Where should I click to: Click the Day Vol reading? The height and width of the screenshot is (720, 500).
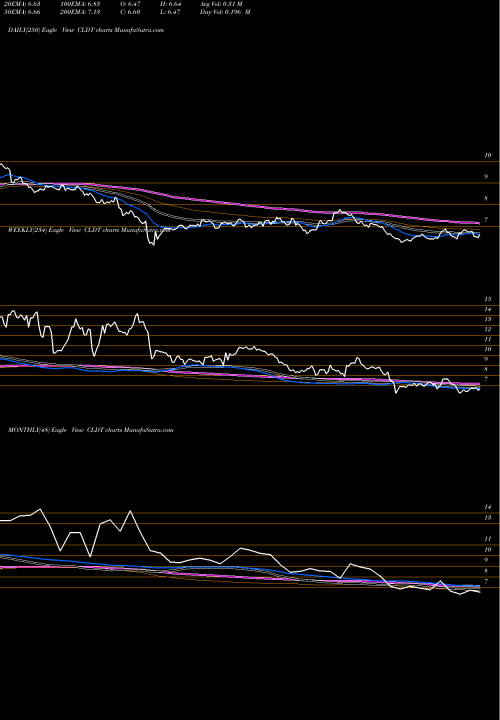225,12
